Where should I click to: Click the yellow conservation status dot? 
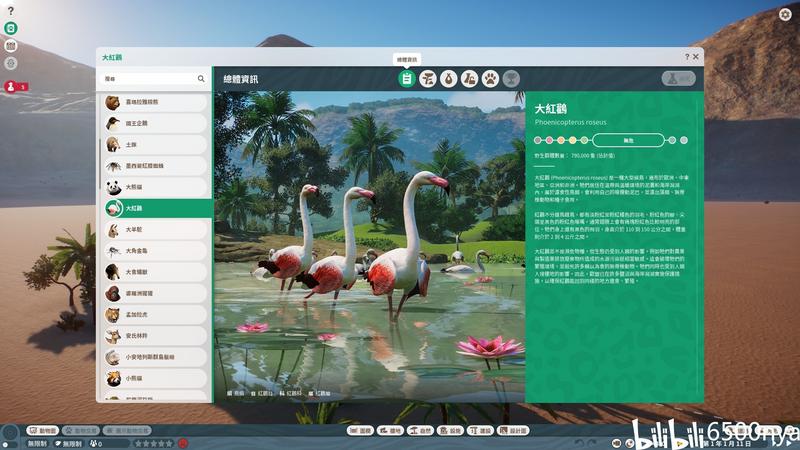(572, 140)
